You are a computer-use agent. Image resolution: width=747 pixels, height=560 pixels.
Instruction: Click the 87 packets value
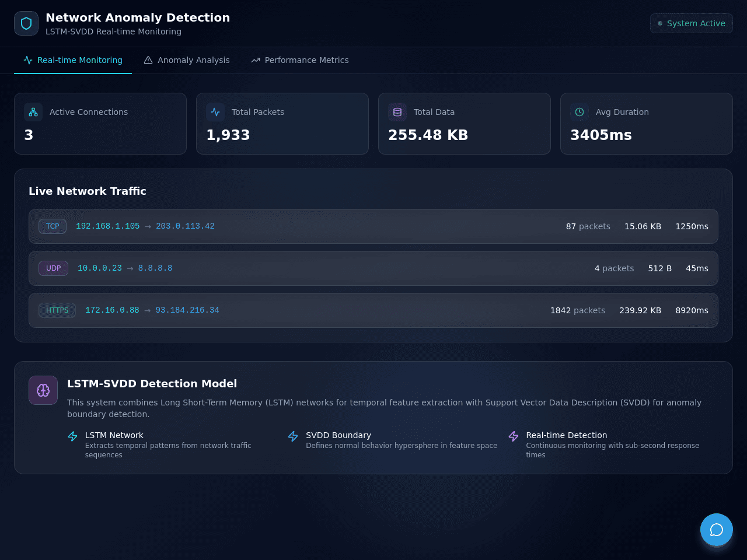[x=588, y=226]
